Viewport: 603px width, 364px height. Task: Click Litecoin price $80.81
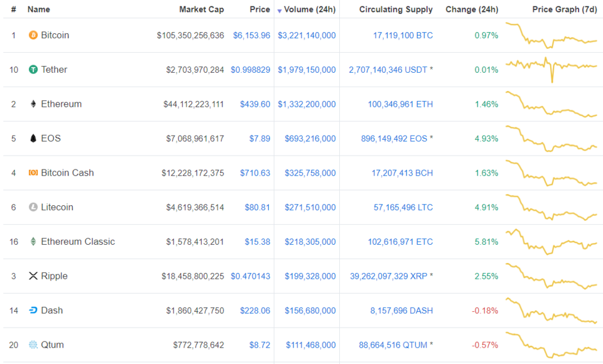258,207
